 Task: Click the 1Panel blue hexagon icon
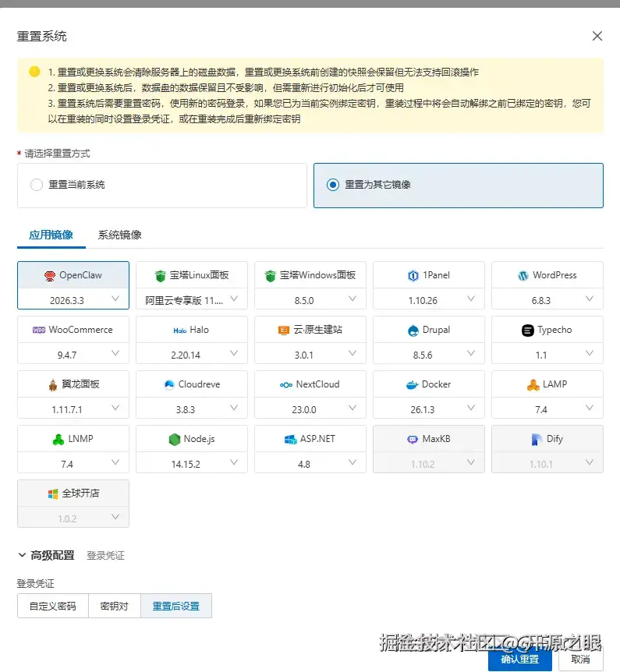pyautogui.click(x=413, y=276)
